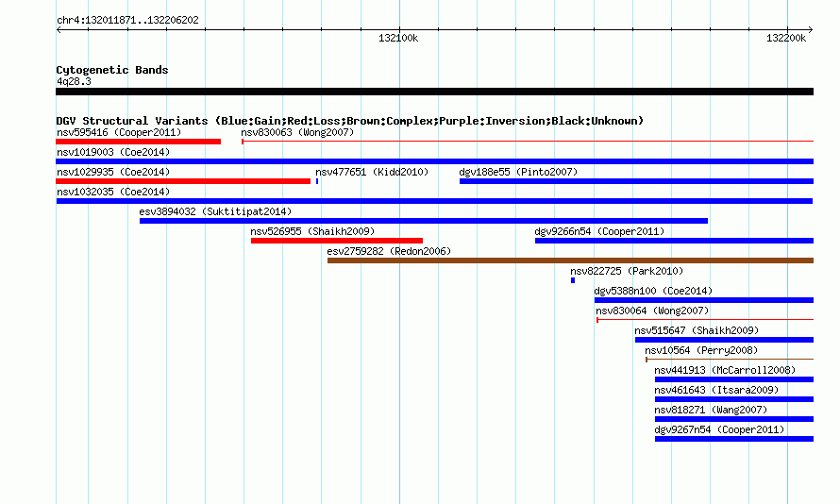Click the 132200k ruler label
This screenshot has width=840, height=504.
tap(786, 38)
